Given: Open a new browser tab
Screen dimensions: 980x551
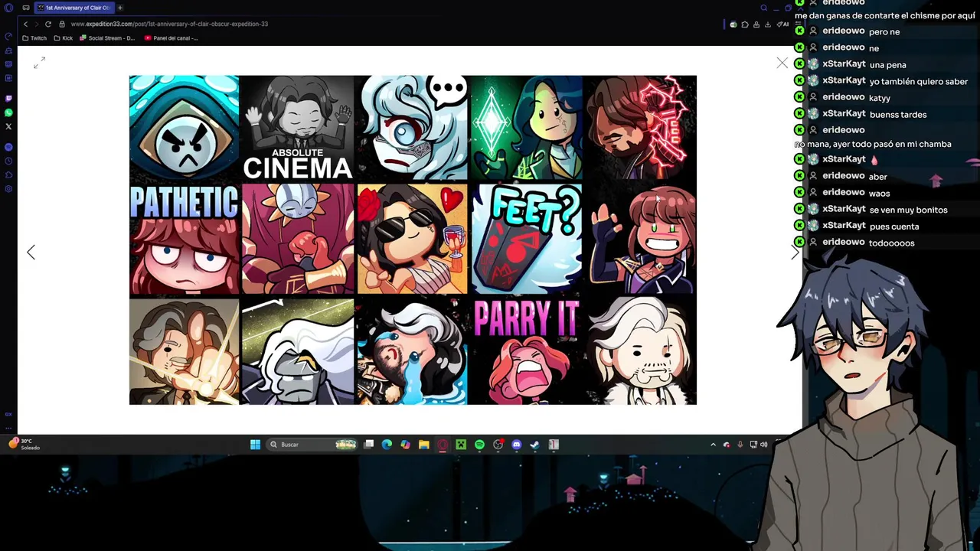Looking at the screenshot, I should click(120, 8).
